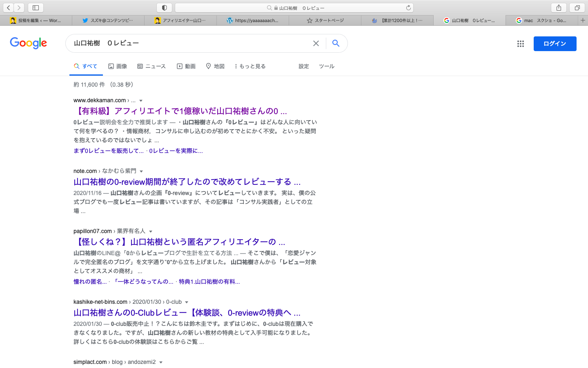Switch to the 地図 results tab

click(215, 66)
